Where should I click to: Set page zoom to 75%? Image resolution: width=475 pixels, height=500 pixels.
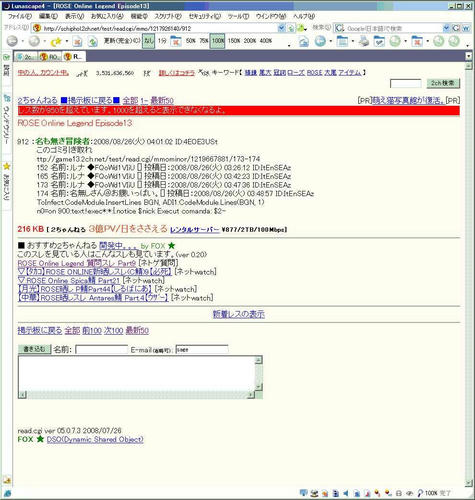click(204, 41)
